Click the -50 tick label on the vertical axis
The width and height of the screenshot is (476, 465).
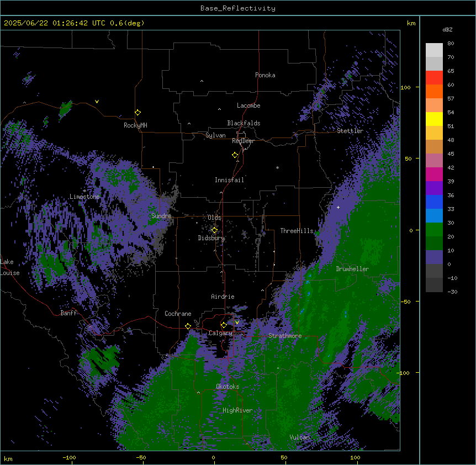click(406, 302)
